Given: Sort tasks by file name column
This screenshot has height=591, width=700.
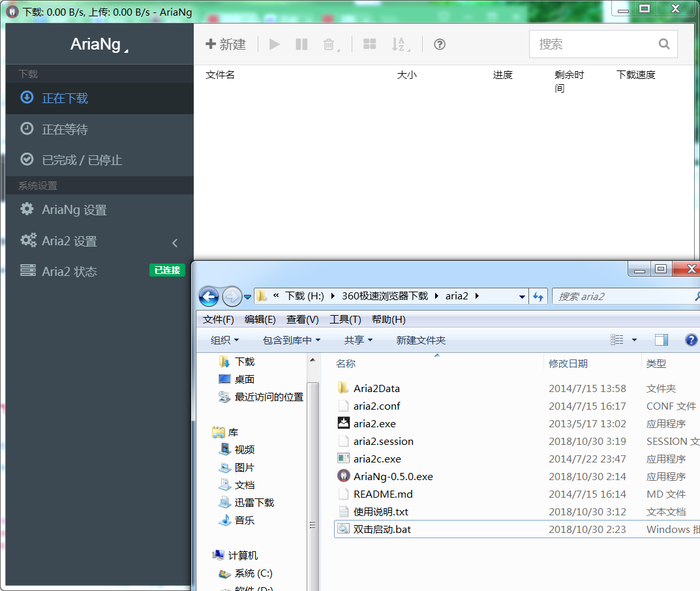Looking at the screenshot, I should [x=220, y=75].
